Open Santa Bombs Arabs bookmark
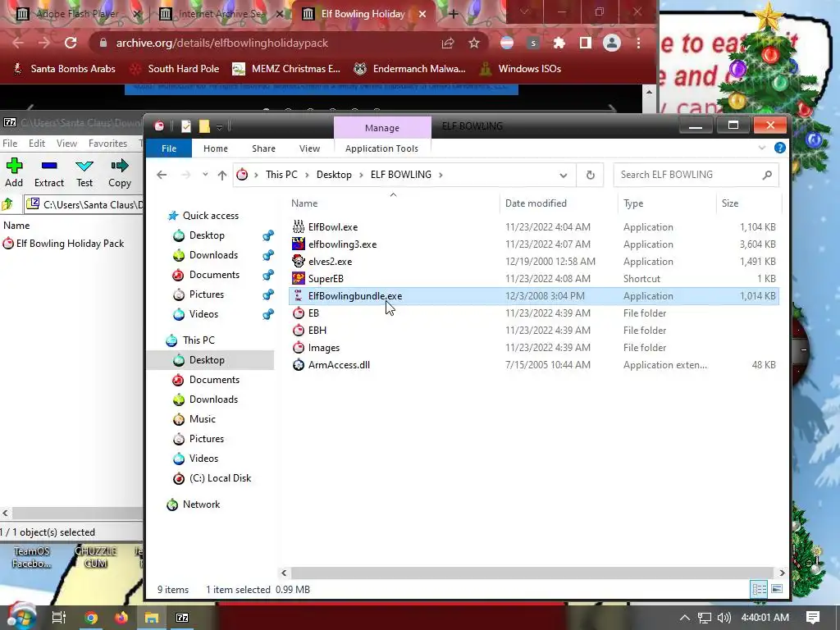This screenshot has height=630, width=840. coord(64,69)
